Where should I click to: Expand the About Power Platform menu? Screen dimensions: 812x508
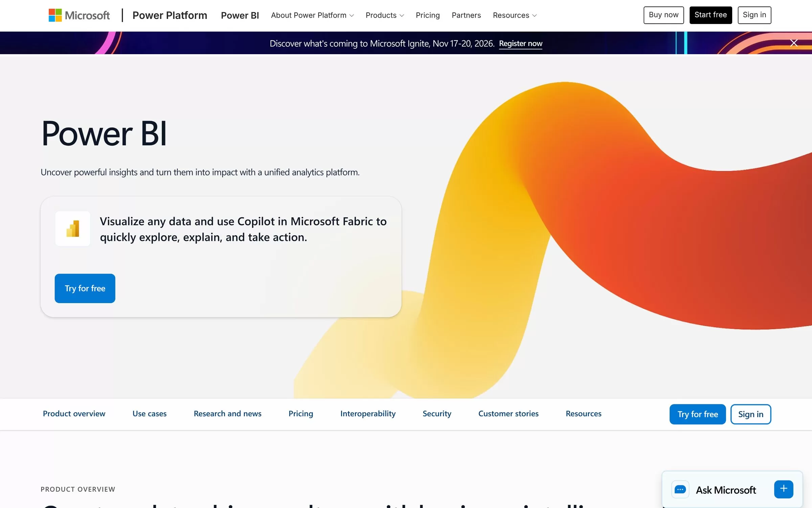coord(312,15)
